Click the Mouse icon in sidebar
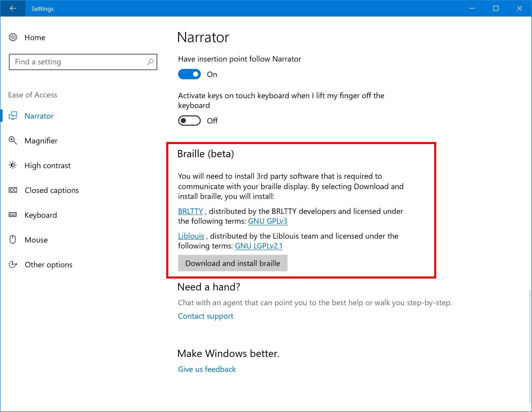The width and height of the screenshot is (532, 412). 12,240
